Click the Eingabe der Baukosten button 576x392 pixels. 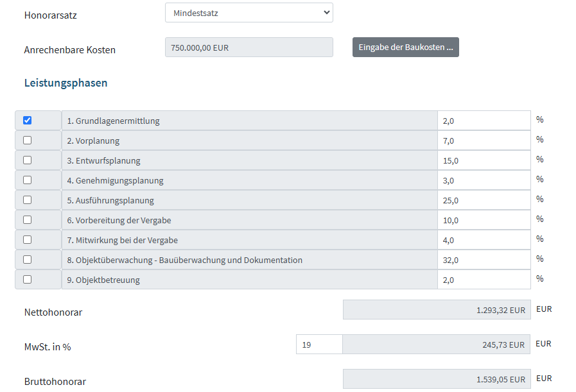[x=405, y=47]
